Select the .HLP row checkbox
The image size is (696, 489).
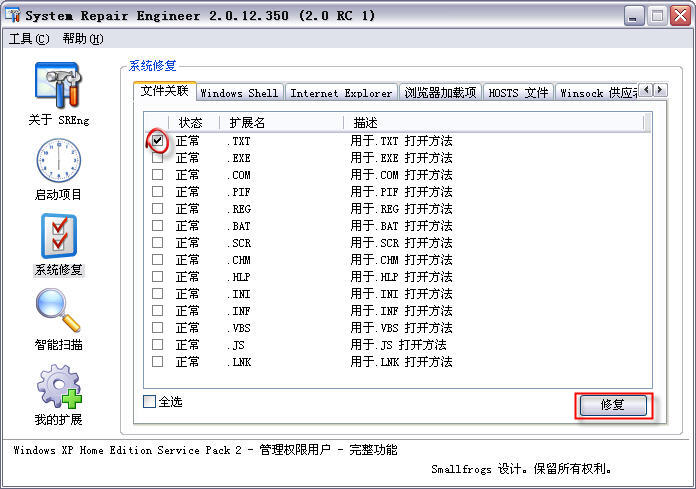pyautogui.click(x=157, y=276)
